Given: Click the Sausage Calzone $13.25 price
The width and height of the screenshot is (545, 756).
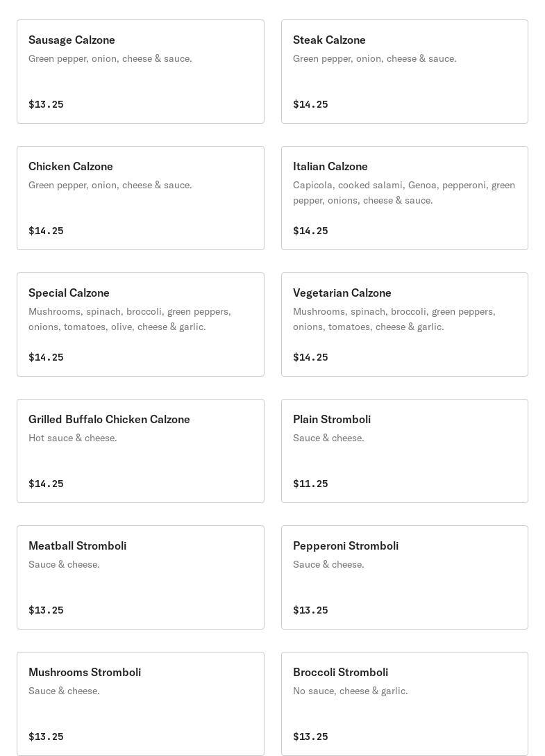Looking at the screenshot, I should point(46,104).
